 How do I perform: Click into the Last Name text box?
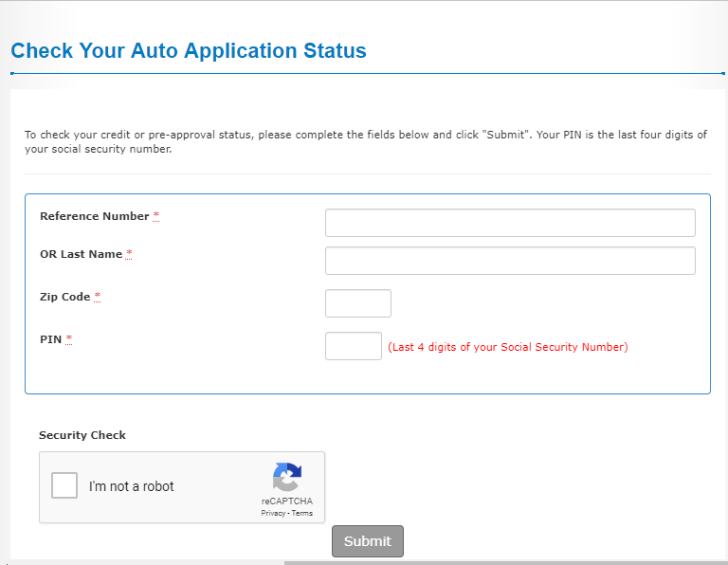[510, 261]
